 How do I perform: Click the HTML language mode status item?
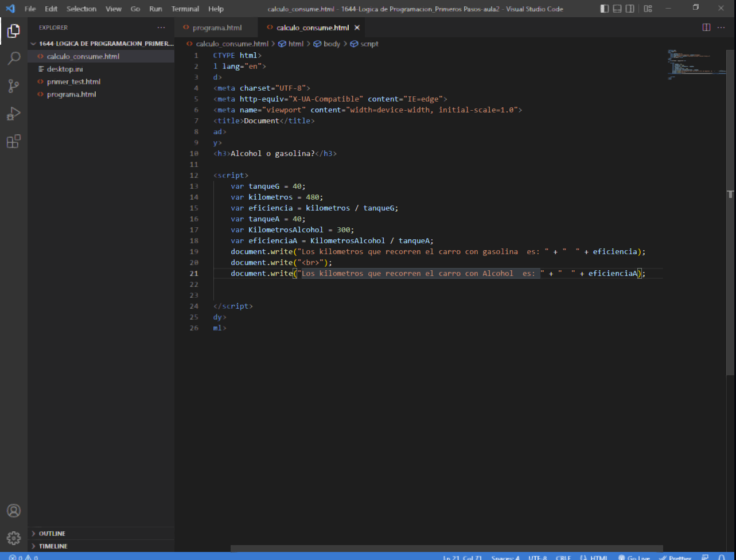click(x=594, y=557)
